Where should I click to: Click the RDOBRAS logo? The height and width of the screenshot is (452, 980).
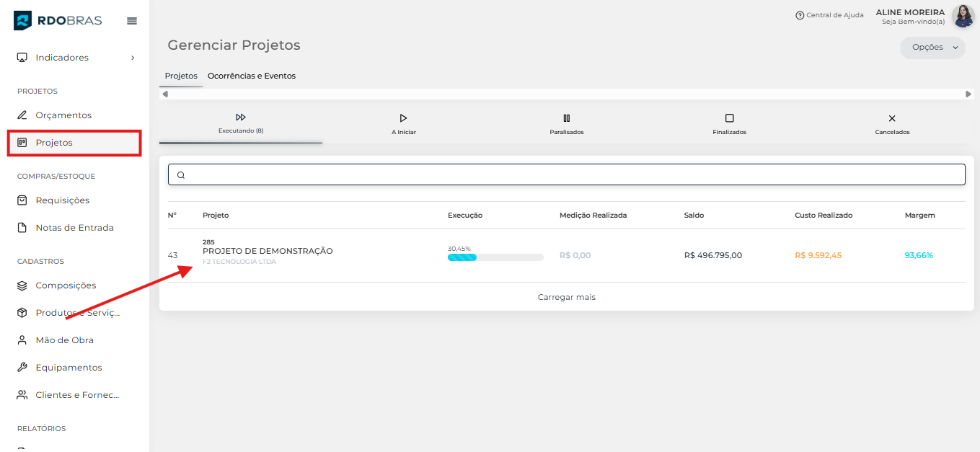[x=58, y=20]
